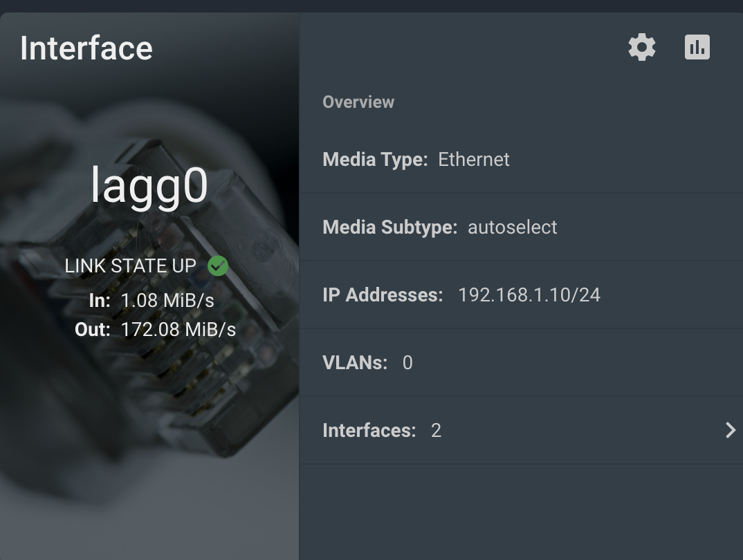Click the Media Subtype label

click(x=390, y=227)
